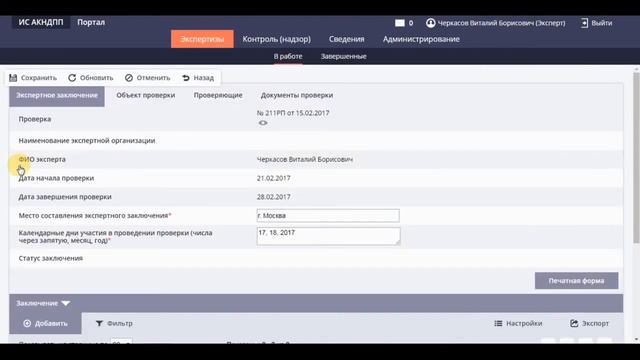Viewport: 640px width, 360px height.
Task: Click the Наименование экспертной организации label
Action: (x=87, y=140)
